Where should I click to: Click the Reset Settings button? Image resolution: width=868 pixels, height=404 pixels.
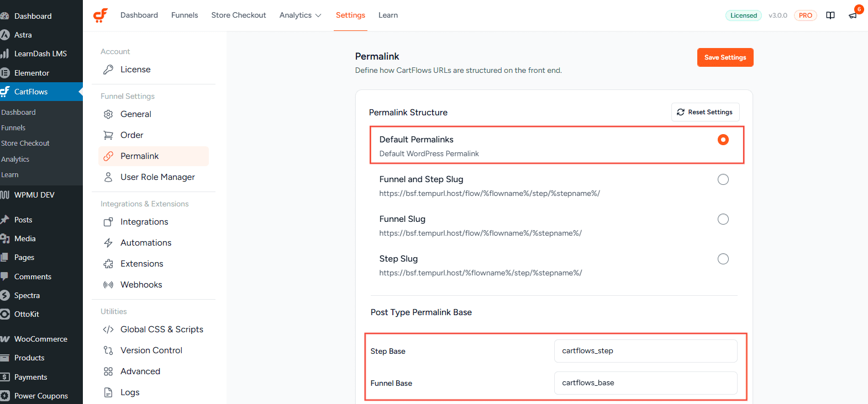(705, 112)
